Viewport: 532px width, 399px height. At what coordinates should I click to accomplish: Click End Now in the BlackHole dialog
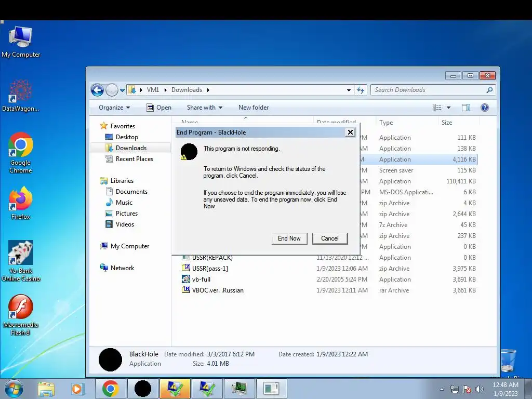[289, 238]
